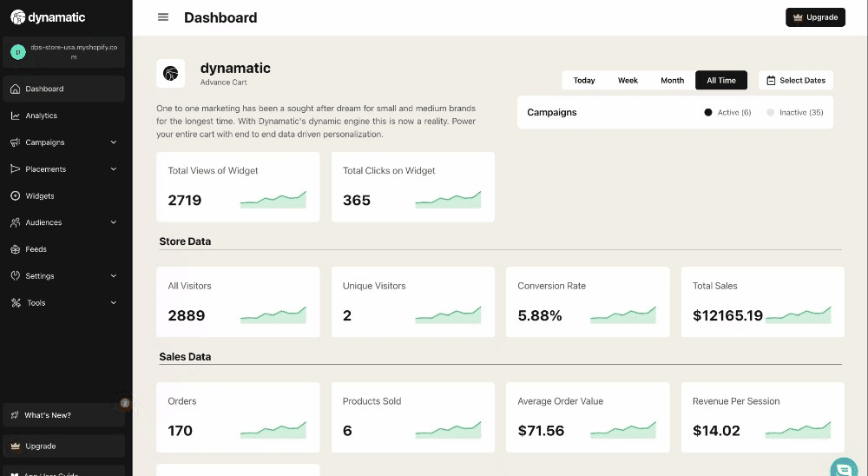
Task: Open the chat support bubble icon
Action: pyautogui.click(x=842, y=467)
